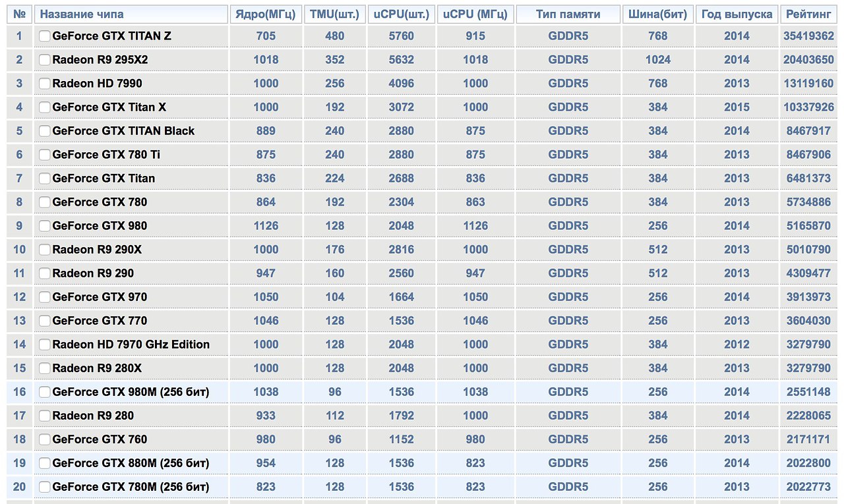
Task: Tick the Radeon R9 295X2 checkbox
Action: [44, 60]
